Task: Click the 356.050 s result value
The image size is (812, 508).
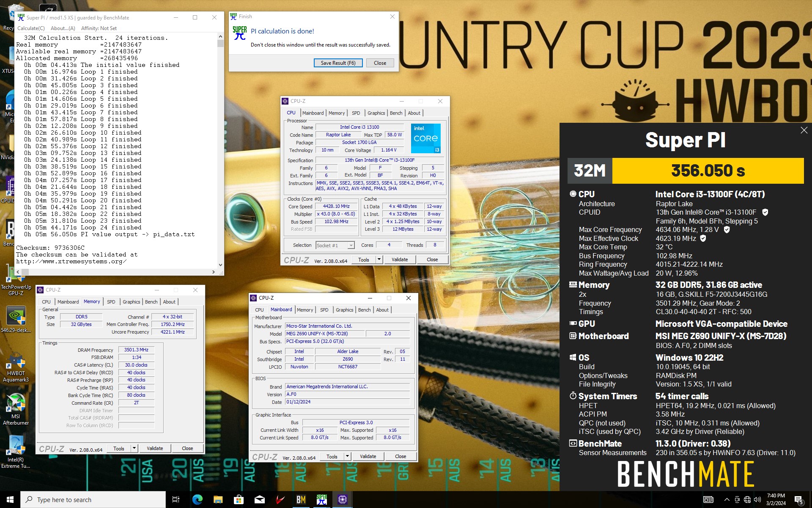Action: (x=708, y=171)
